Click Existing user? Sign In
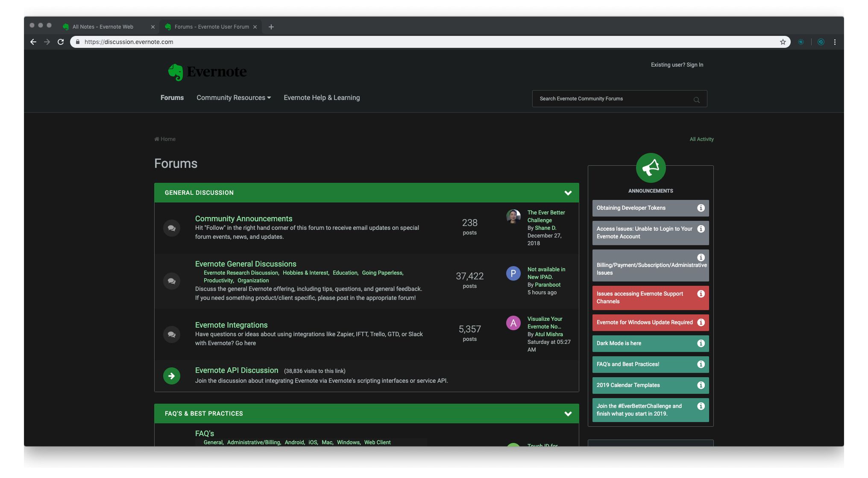Viewport: 868px width, 478px height. [x=677, y=65]
